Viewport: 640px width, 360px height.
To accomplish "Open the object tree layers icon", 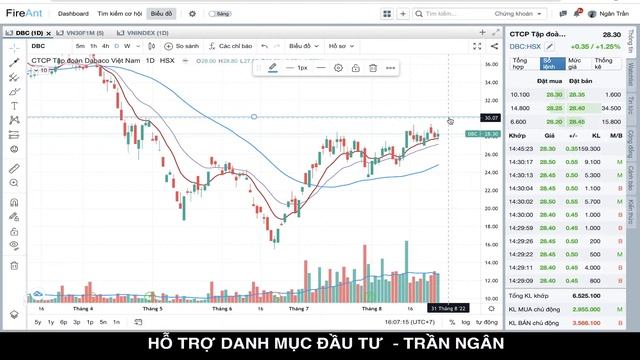I will (x=14, y=315).
